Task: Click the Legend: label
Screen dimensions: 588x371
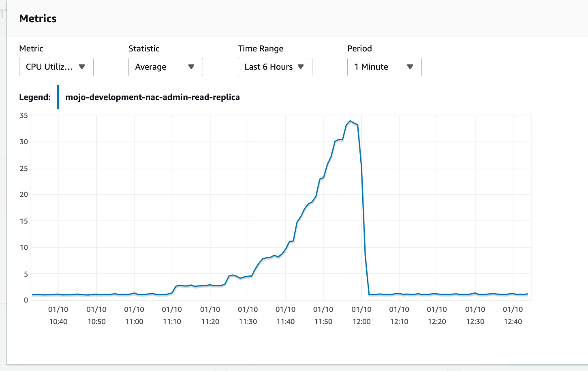Action: tap(35, 97)
